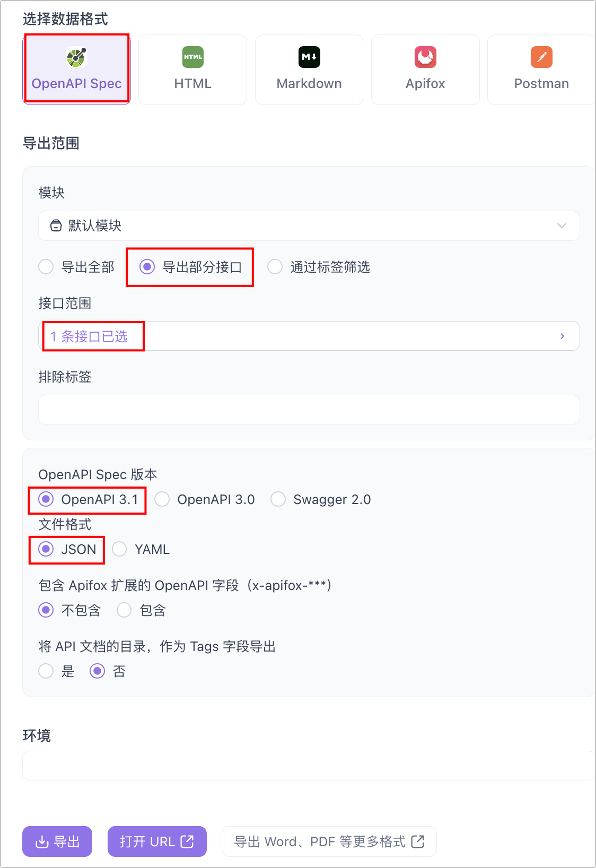This screenshot has width=596, height=868.
Task: Select the OpenAPI Spec format icon
Action: (x=76, y=57)
